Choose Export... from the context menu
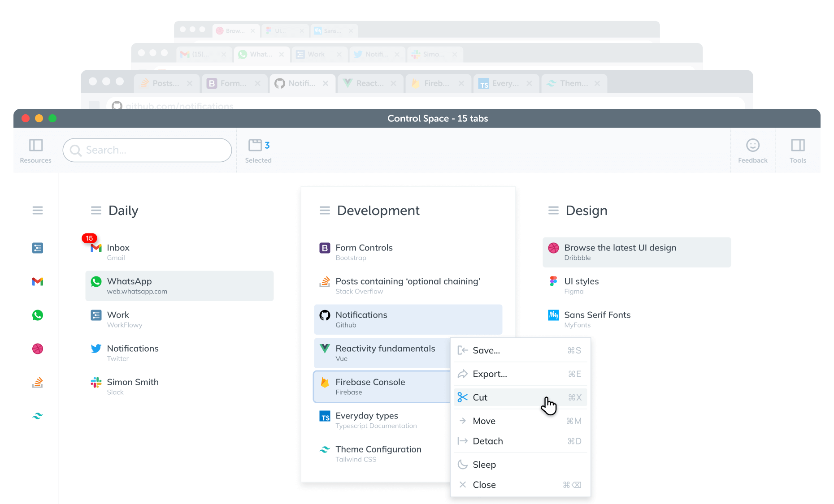Screen dimensions: 834x504 click(520, 374)
